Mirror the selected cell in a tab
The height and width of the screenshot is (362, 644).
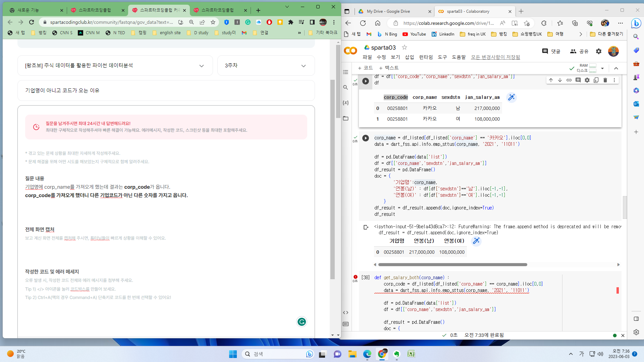(x=596, y=80)
